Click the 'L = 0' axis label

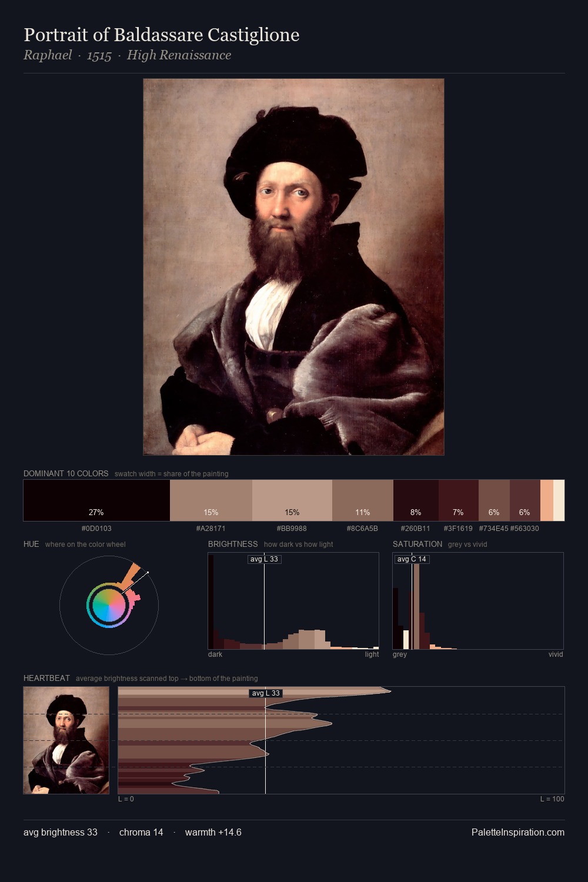coord(126,799)
